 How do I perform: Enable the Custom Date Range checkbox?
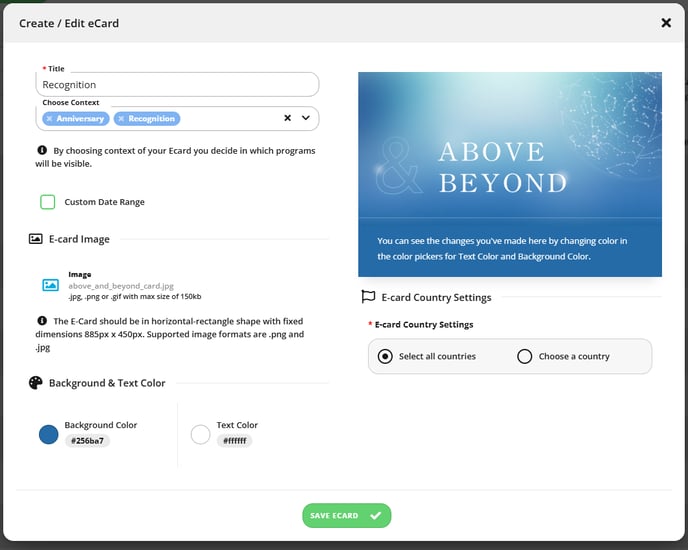pyautogui.click(x=47, y=202)
